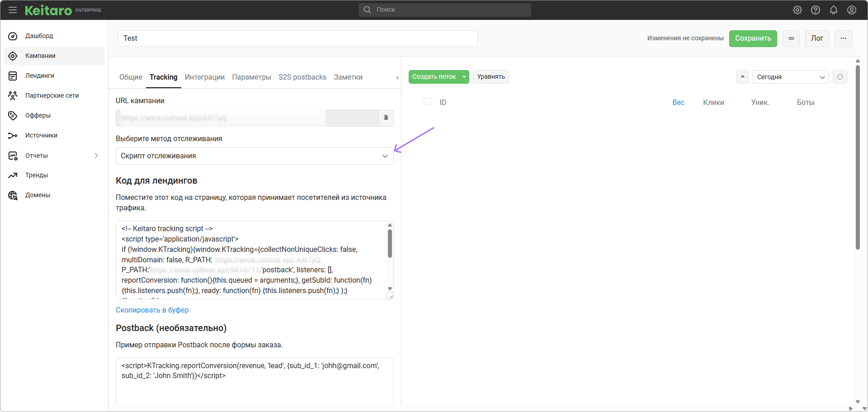Click the Клики column header

coord(713,103)
